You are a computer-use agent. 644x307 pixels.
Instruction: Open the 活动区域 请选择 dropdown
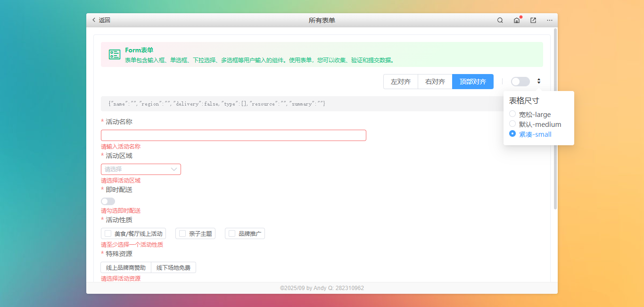point(140,169)
